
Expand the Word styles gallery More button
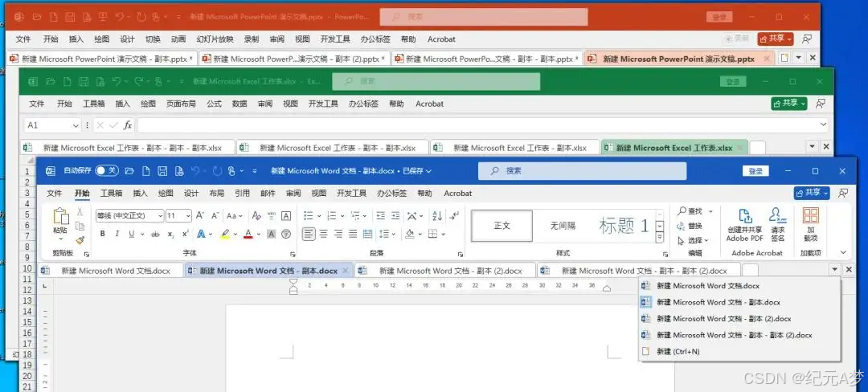tap(659, 238)
